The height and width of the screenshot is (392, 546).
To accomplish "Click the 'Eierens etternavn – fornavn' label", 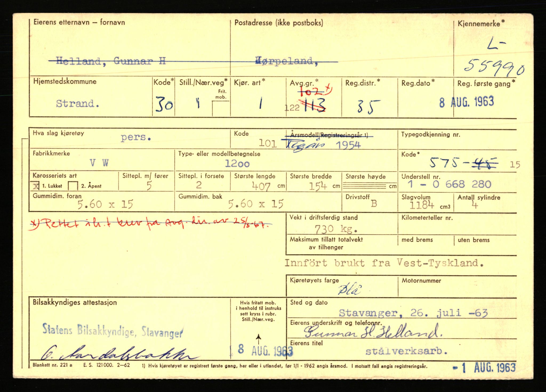I will (x=79, y=22).
